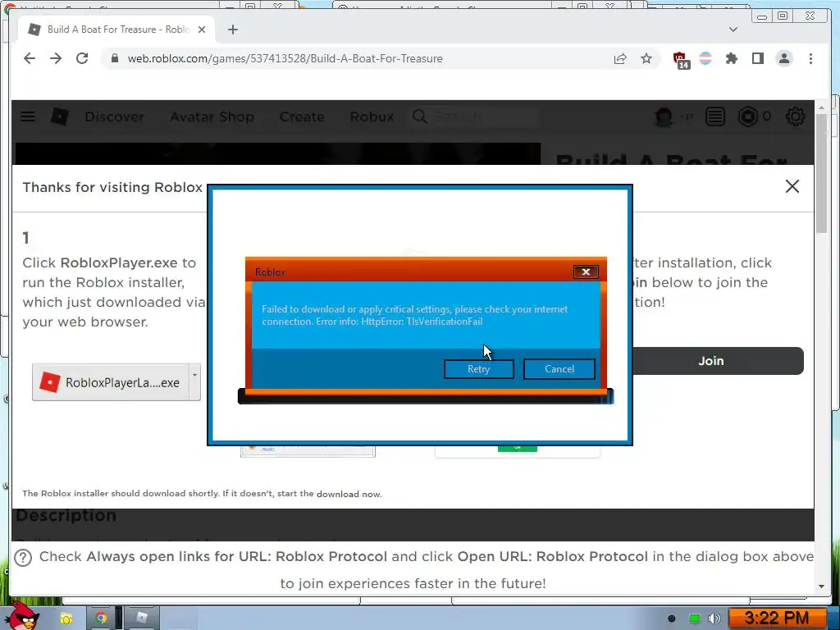Open the Chrome three-dot menu

(x=810, y=58)
